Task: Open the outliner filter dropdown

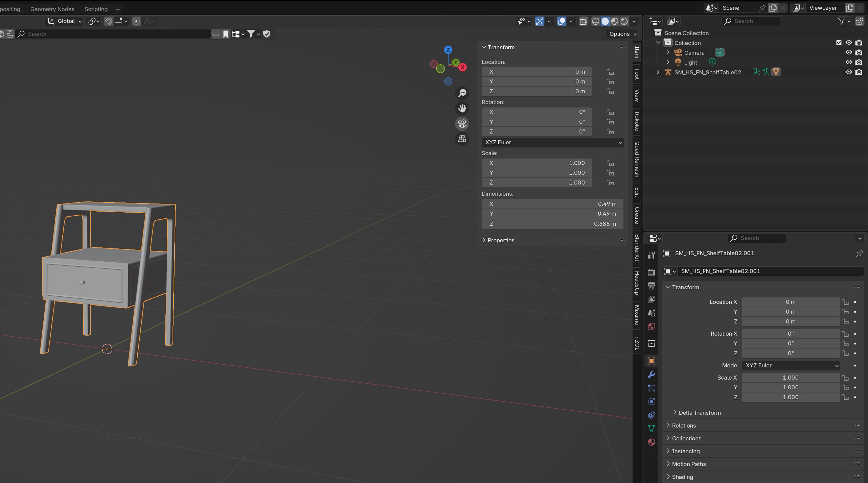Action: [844, 21]
